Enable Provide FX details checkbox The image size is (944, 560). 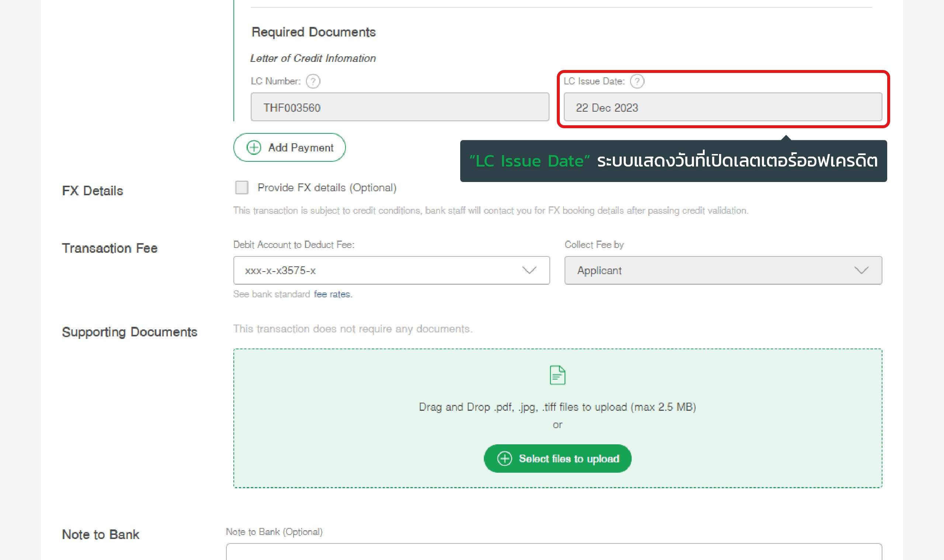242,188
